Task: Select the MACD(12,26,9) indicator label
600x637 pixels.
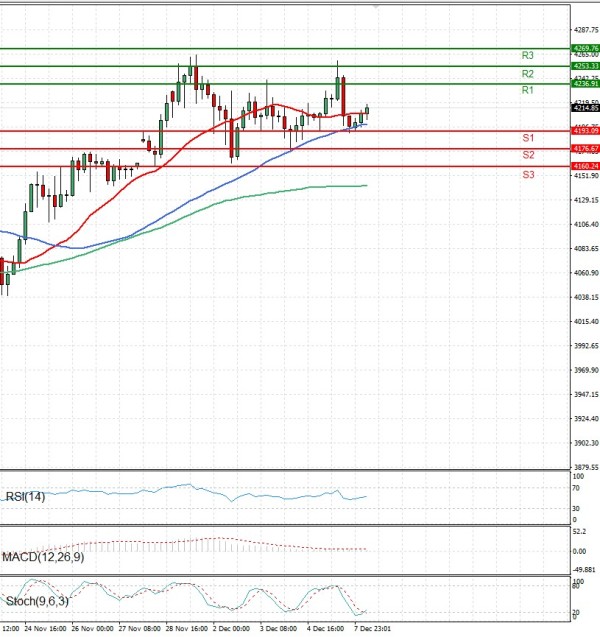Action: [x=43, y=556]
